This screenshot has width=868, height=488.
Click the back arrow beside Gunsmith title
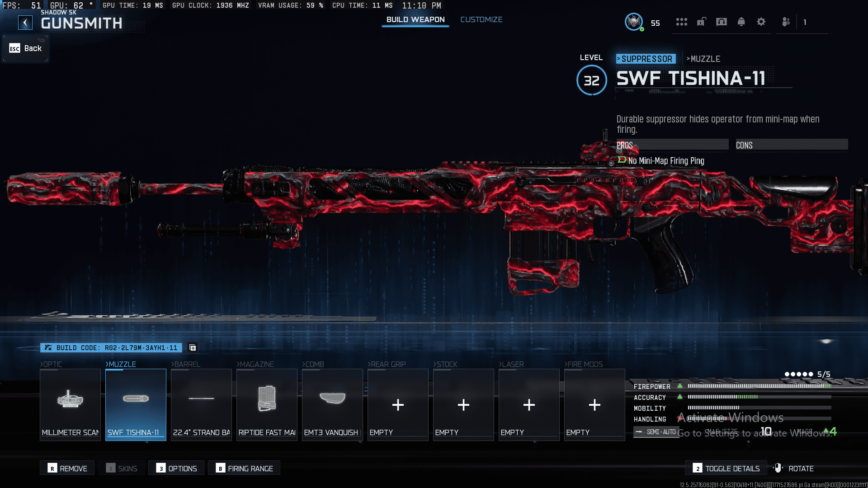(25, 23)
